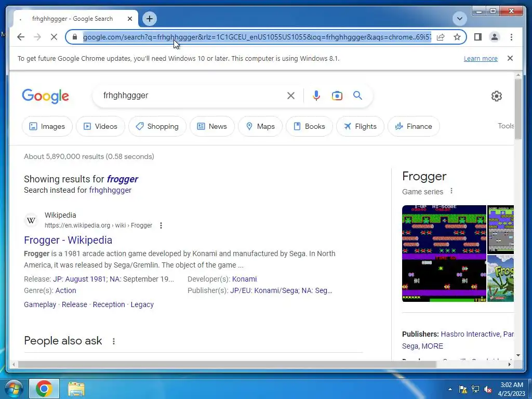
Task: View site info via the padlock icon
Action: (75, 37)
